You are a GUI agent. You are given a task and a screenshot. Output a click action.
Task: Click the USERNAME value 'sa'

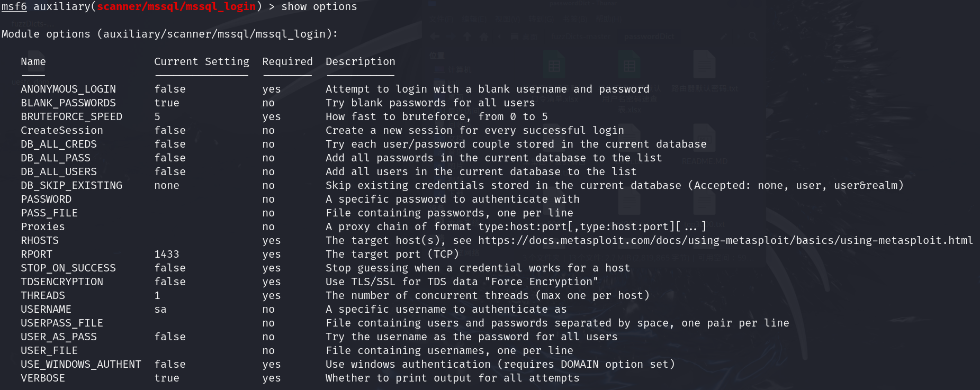[x=160, y=310]
